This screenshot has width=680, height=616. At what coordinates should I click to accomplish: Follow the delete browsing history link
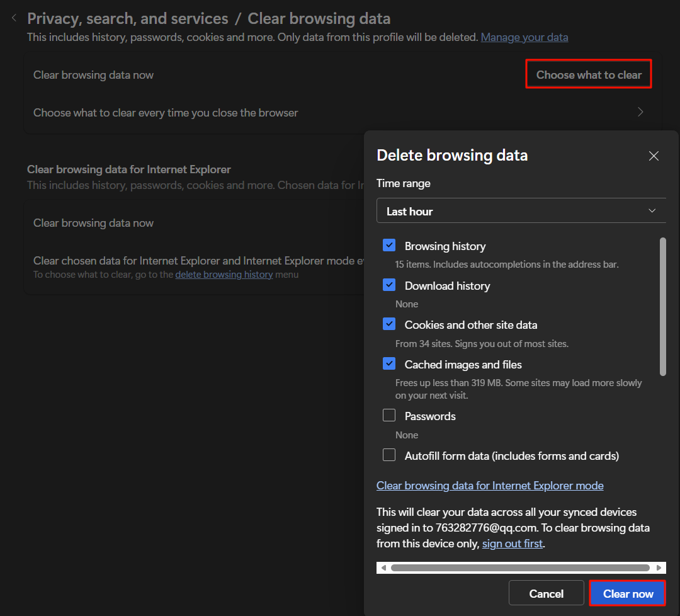[224, 275]
